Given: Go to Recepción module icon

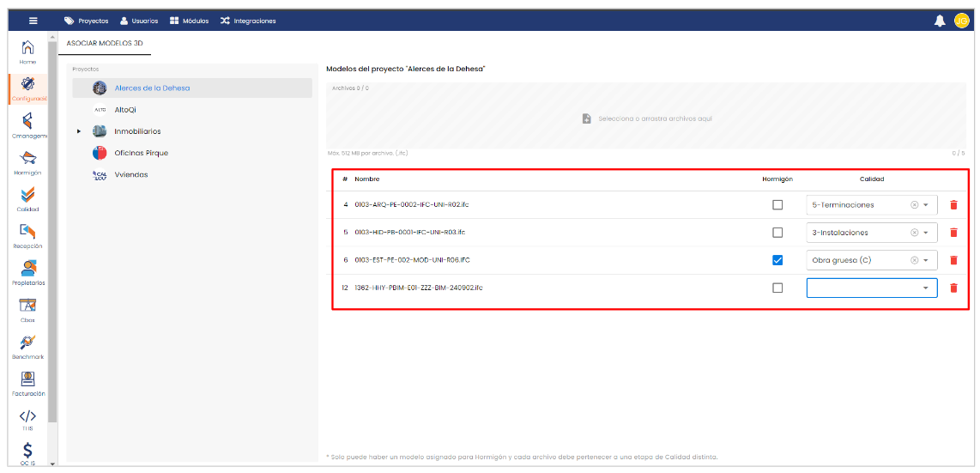Looking at the screenshot, I should point(27,234).
